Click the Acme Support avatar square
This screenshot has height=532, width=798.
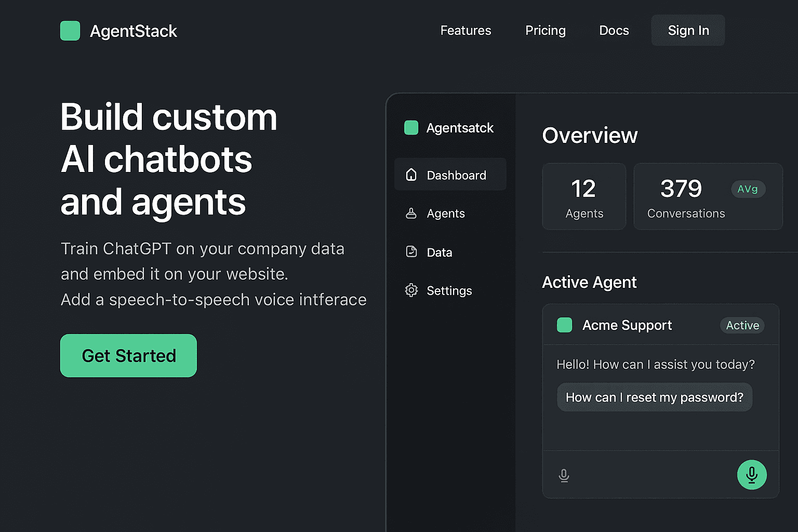564,325
